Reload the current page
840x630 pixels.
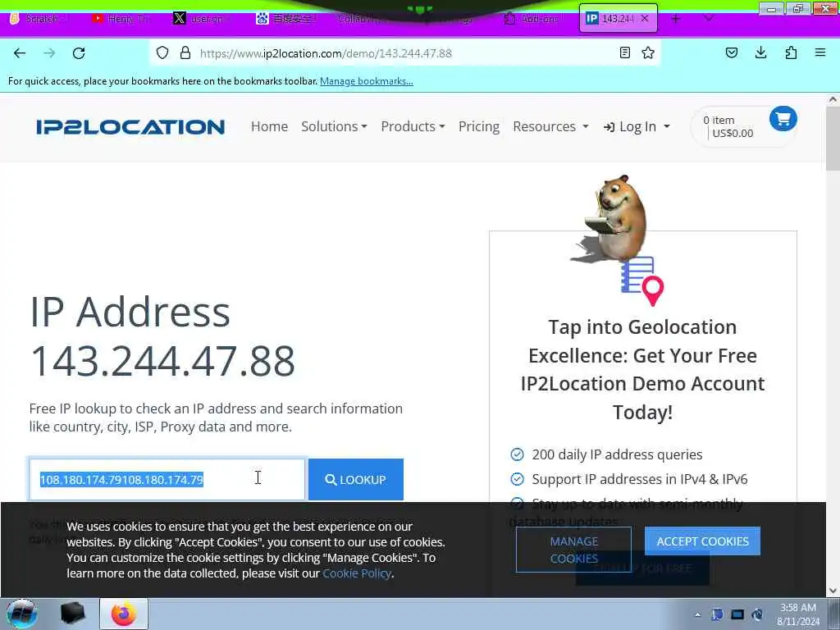pos(79,53)
